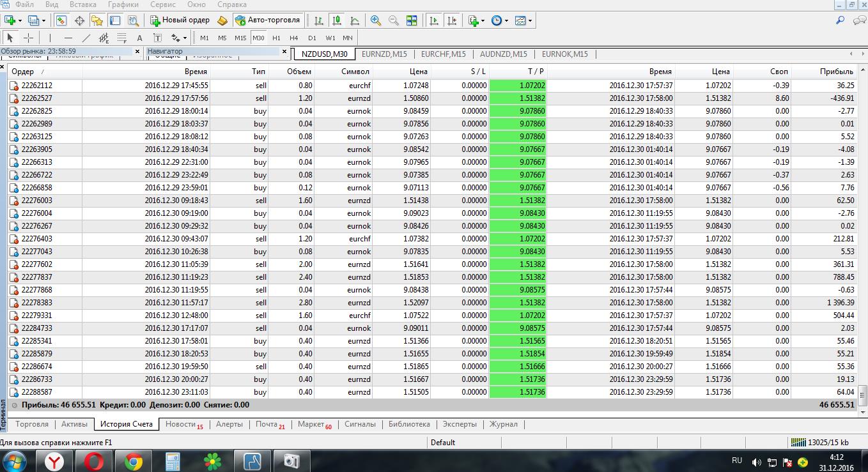Open the Strategy Tester icon

[133, 20]
